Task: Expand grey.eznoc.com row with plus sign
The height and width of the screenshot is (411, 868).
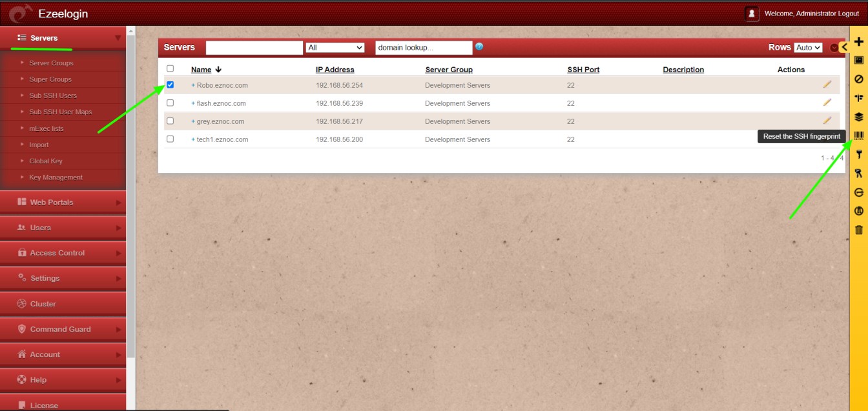Action: coord(192,121)
